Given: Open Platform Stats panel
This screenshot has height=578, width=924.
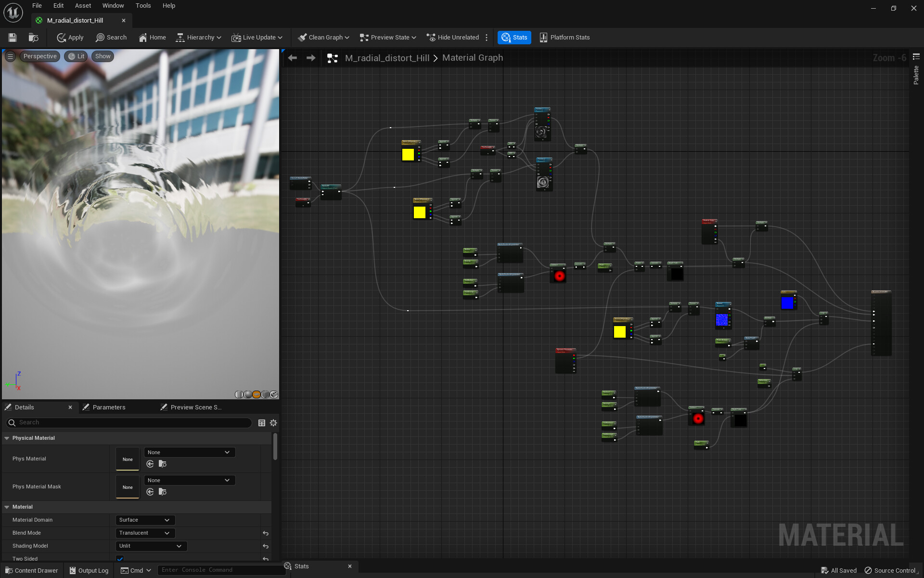Looking at the screenshot, I should (565, 38).
